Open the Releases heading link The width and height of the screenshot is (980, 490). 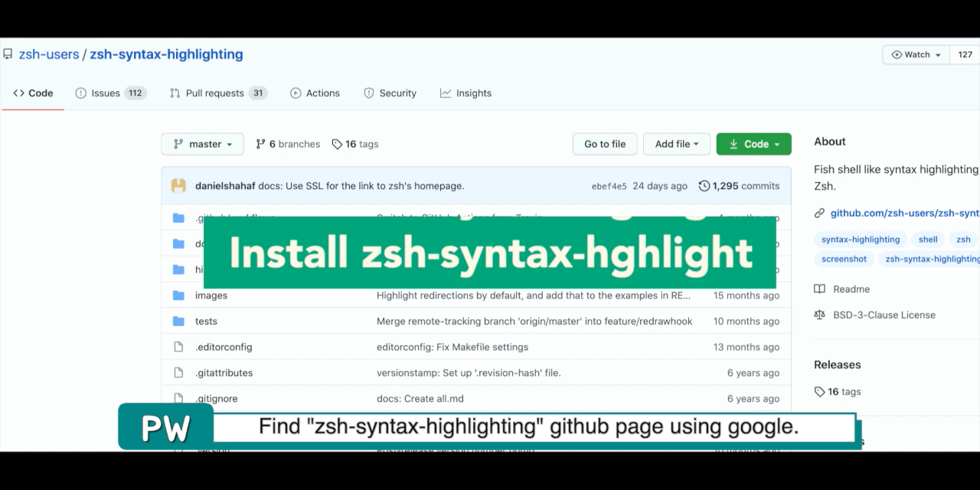click(x=838, y=365)
